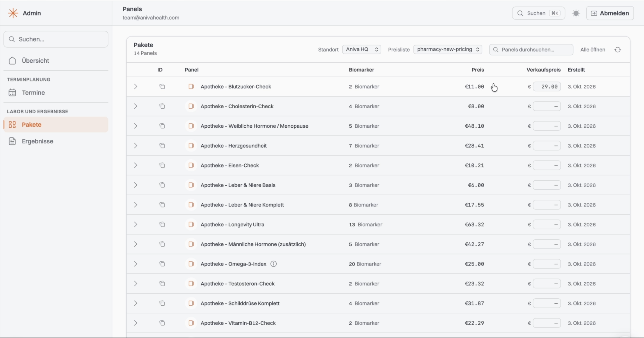Click the Verkaufspreis column header

[543, 70]
